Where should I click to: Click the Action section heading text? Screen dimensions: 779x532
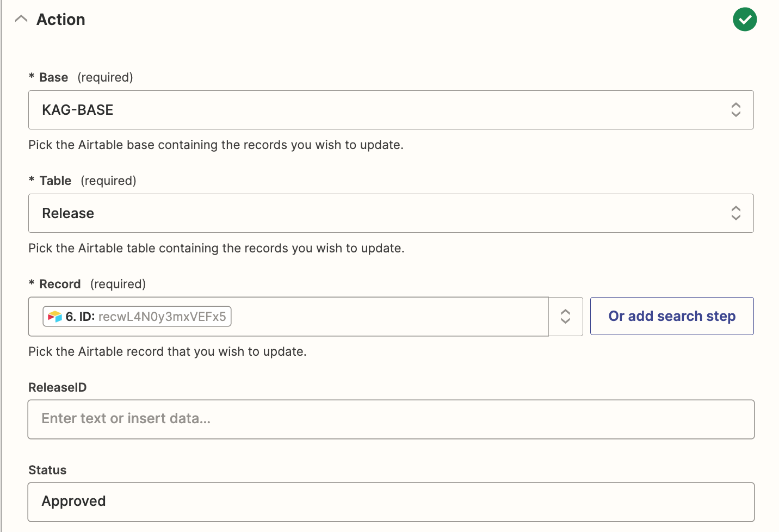coord(61,20)
